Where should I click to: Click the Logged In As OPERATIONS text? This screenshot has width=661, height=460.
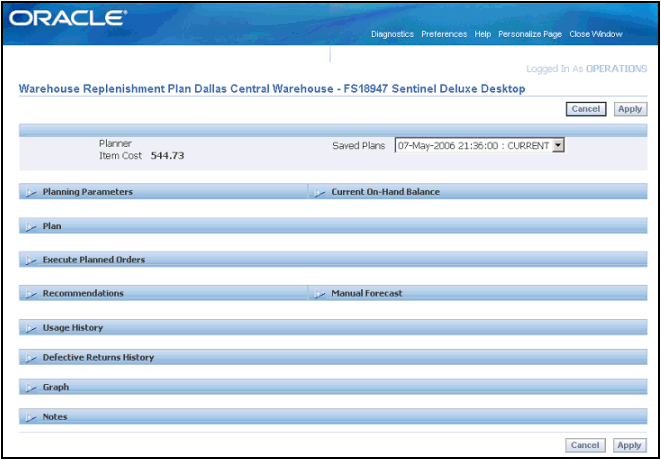point(586,69)
